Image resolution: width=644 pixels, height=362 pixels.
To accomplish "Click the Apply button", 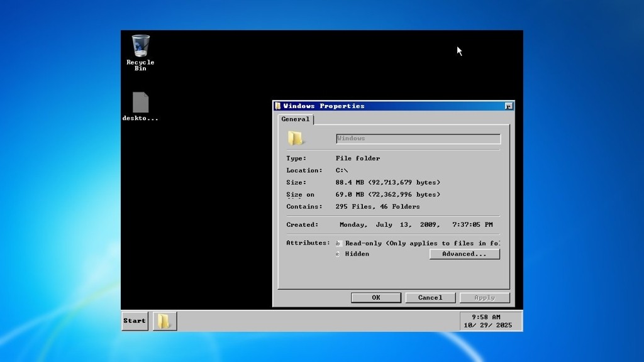I will (x=484, y=298).
